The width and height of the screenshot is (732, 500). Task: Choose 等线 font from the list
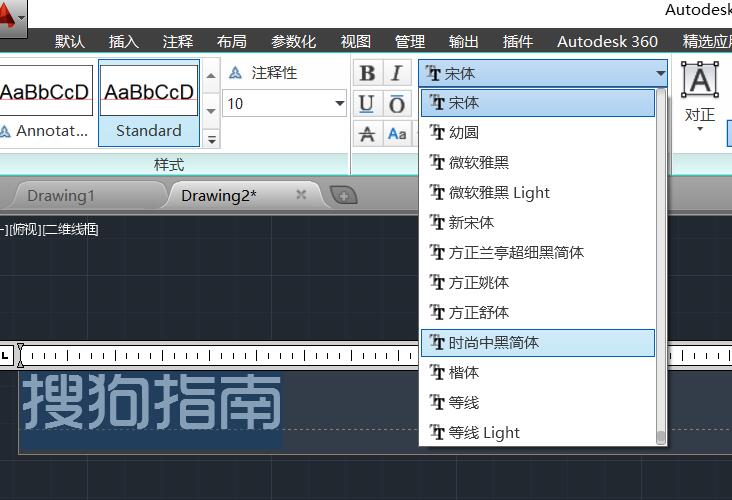click(x=538, y=402)
